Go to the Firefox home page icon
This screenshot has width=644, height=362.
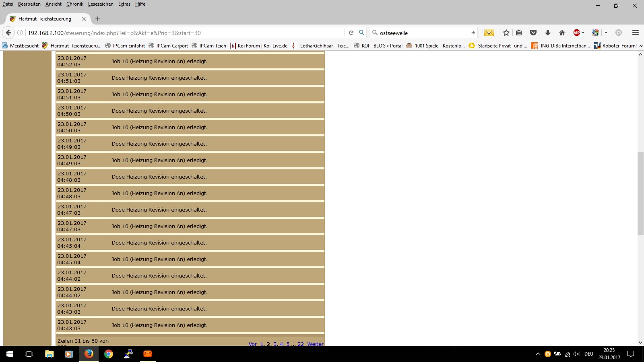562,33
